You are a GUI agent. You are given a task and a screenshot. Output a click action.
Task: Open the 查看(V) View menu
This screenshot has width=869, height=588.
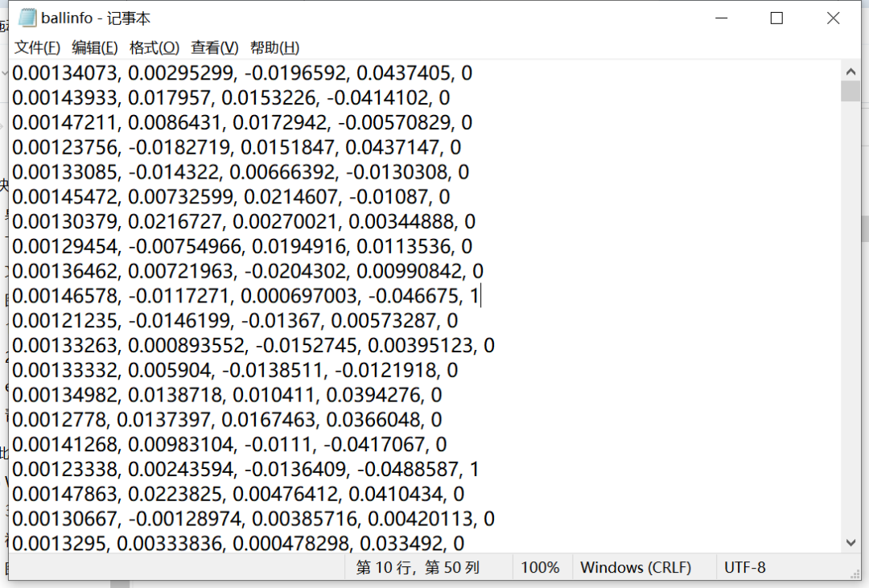coord(213,47)
